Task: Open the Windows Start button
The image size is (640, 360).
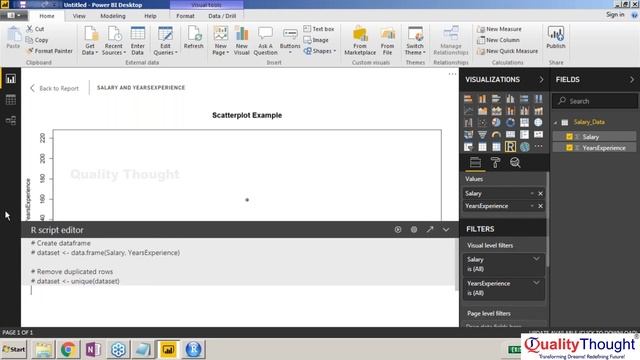Action: pos(14,349)
